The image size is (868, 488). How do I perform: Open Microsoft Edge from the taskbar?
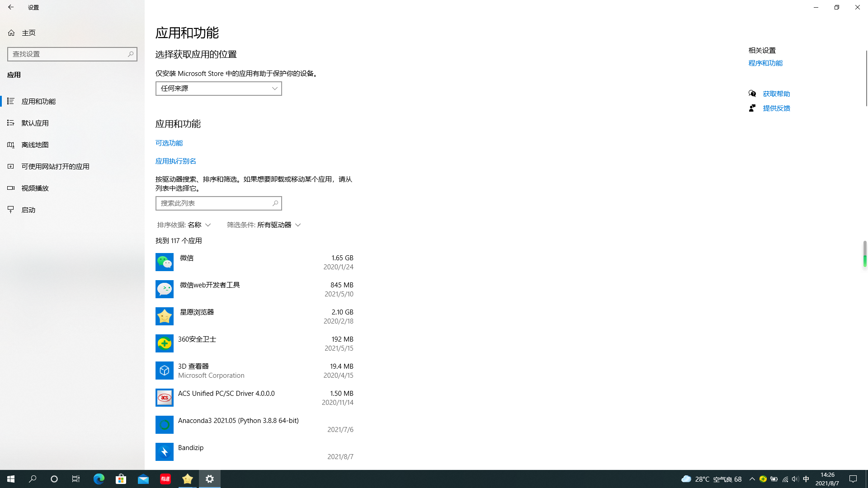pyautogui.click(x=99, y=479)
